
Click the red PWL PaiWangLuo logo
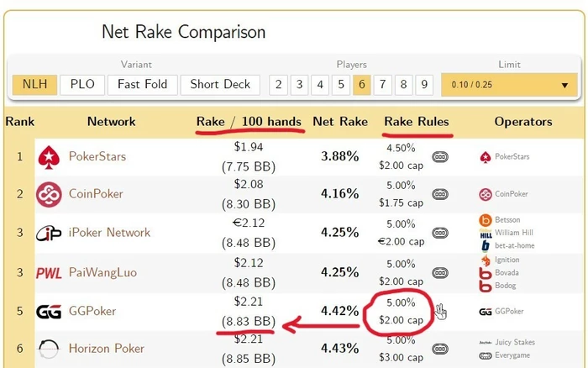click(x=49, y=273)
